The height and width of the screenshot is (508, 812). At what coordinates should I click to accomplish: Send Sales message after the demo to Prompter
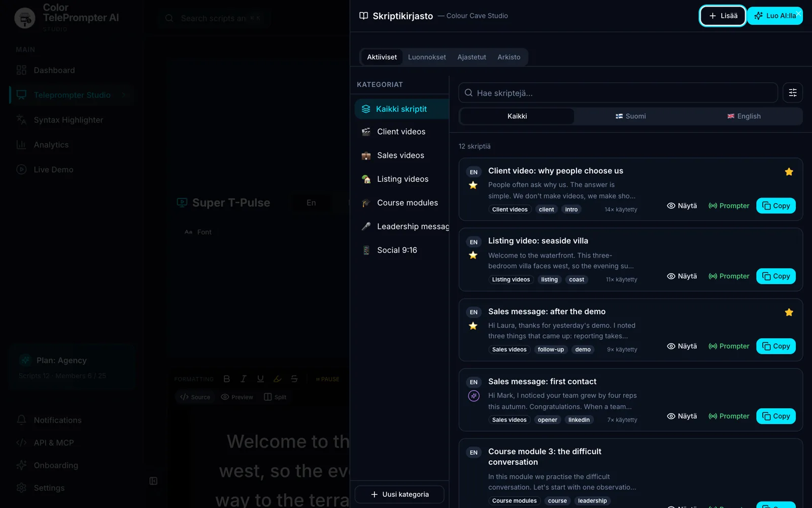(x=729, y=346)
